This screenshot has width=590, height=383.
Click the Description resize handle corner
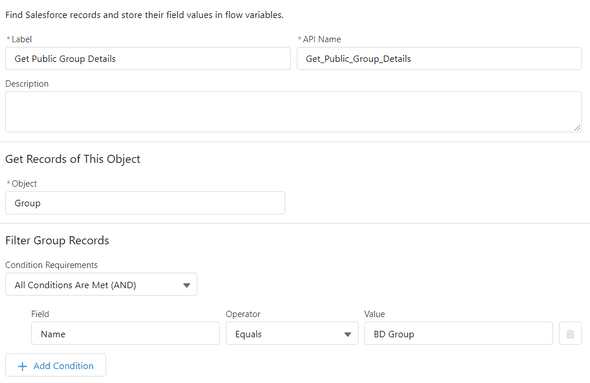point(577,128)
